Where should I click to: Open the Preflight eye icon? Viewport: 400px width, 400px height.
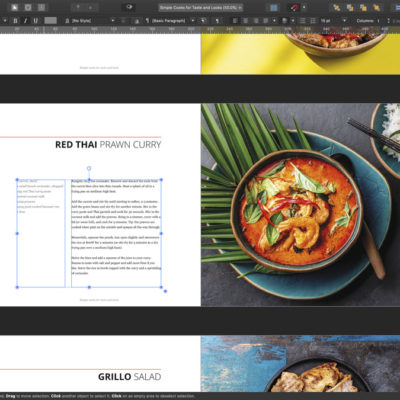[x=129, y=7]
